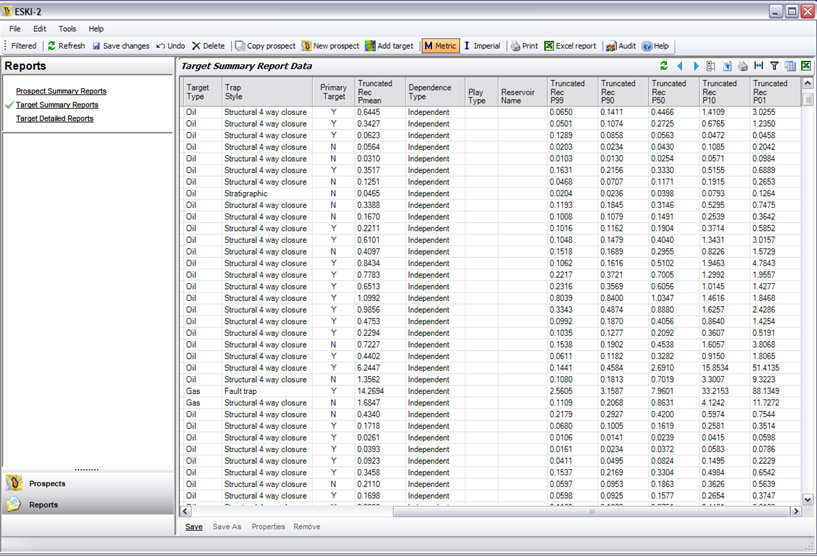Click the Add target toolbar button
The image size is (817, 557).
pos(389,46)
